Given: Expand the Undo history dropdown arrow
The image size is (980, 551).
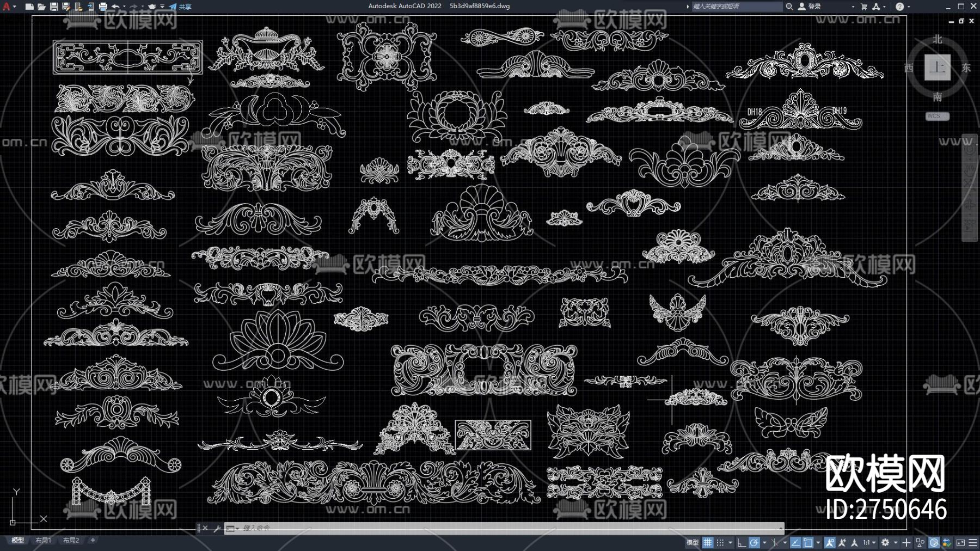Looking at the screenshot, I should tap(124, 7).
